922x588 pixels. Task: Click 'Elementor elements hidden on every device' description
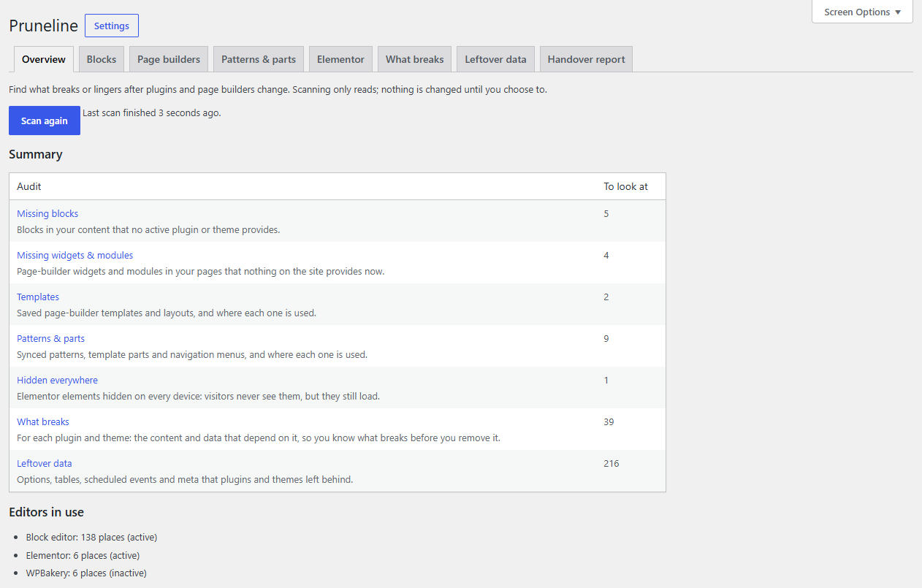click(x=198, y=396)
